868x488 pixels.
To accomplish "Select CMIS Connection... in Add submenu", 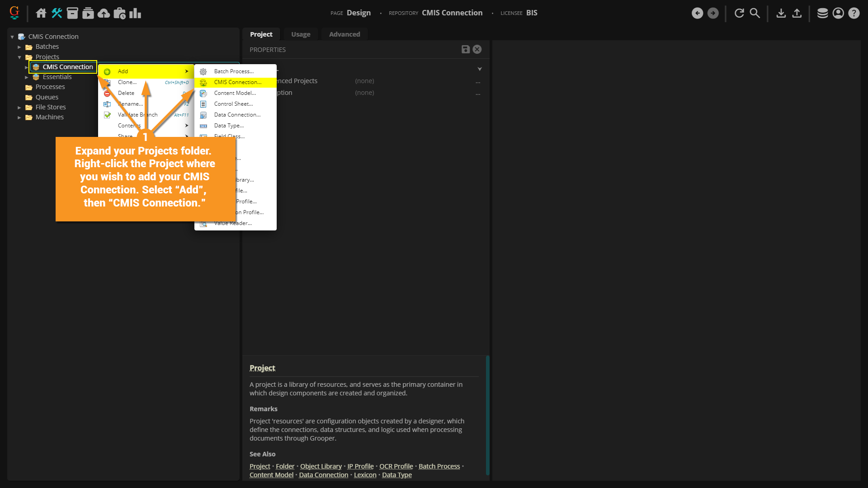I will coord(237,82).
